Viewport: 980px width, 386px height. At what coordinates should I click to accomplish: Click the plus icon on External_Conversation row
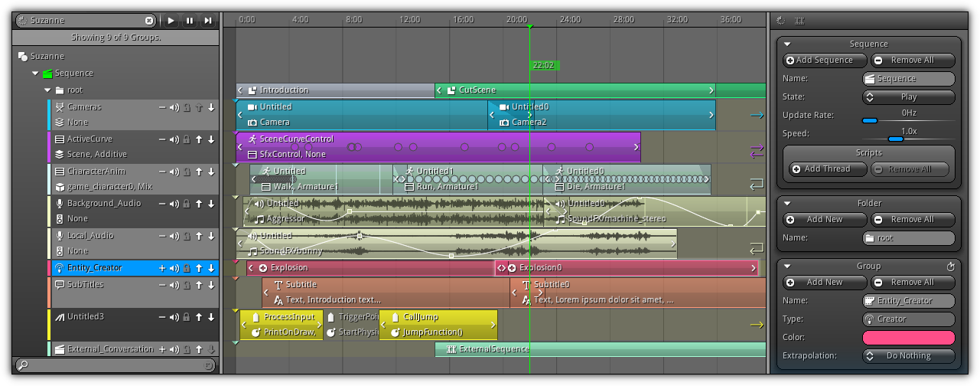point(162,350)
